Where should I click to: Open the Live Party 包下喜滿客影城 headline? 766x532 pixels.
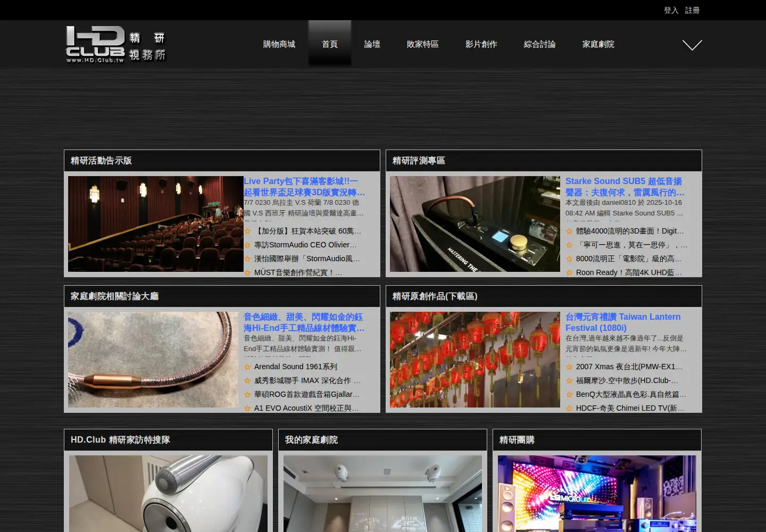point(304,187)
